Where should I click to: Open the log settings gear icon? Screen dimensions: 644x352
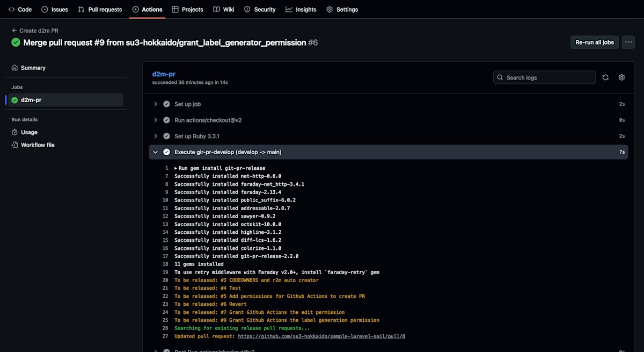tap(621, 77)
